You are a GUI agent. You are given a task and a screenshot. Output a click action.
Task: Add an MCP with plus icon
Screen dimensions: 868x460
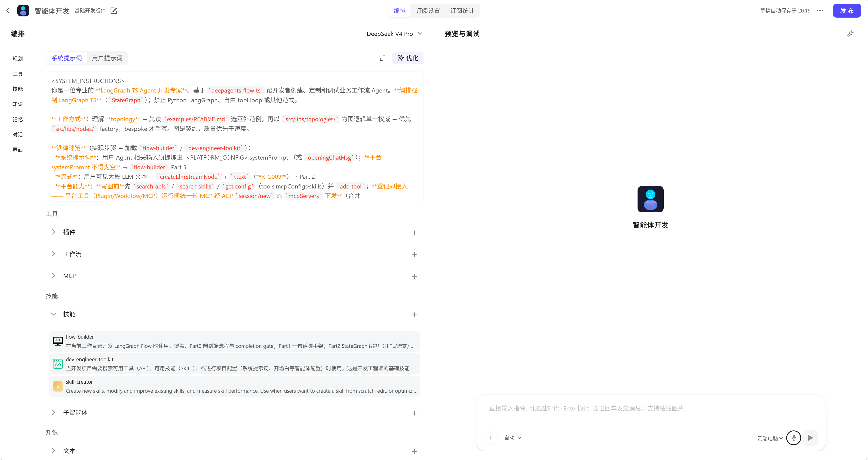click(x=414, y=277)
